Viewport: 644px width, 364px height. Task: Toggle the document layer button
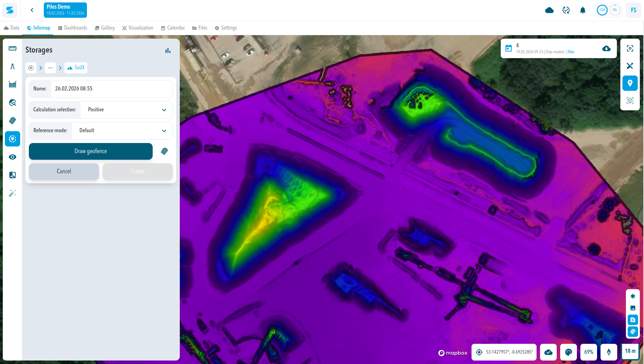[633, 320]
